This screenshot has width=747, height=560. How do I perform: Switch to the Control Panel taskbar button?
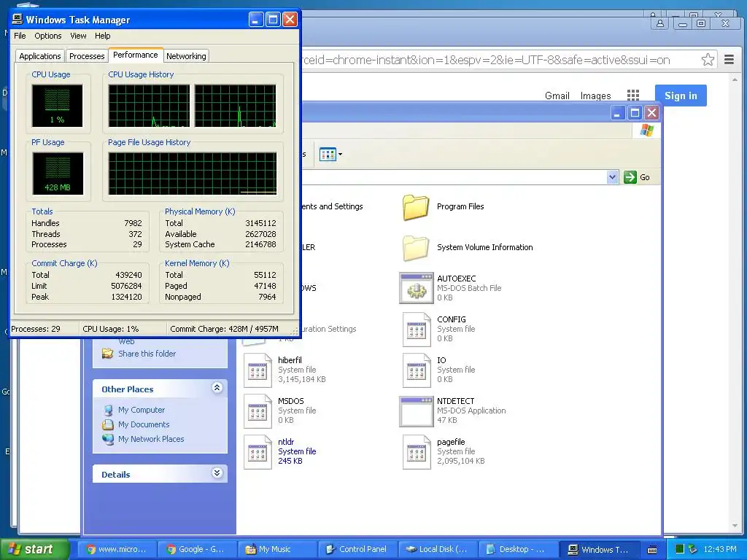[x=356, y=549]
